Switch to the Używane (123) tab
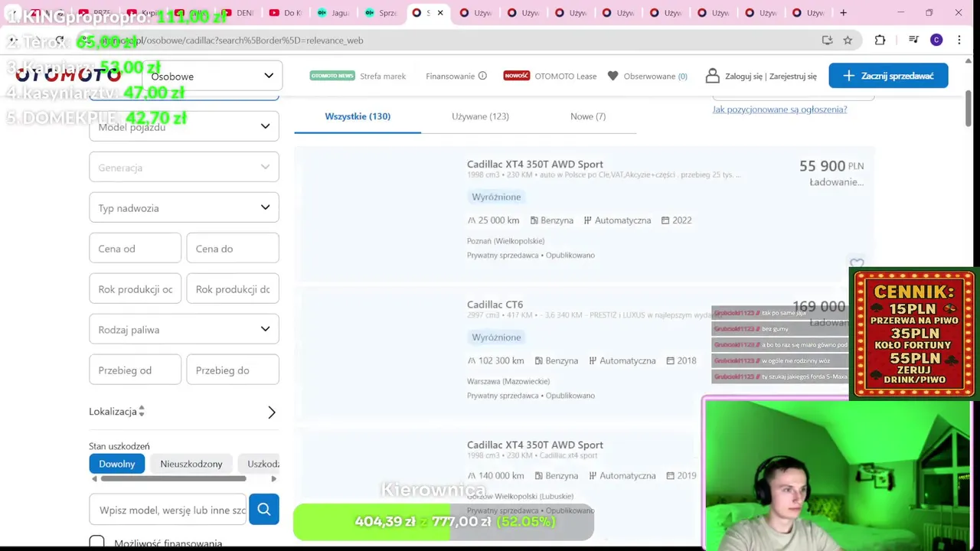Image resolution: width=980 pixels, height=551 pixels. 480,116
